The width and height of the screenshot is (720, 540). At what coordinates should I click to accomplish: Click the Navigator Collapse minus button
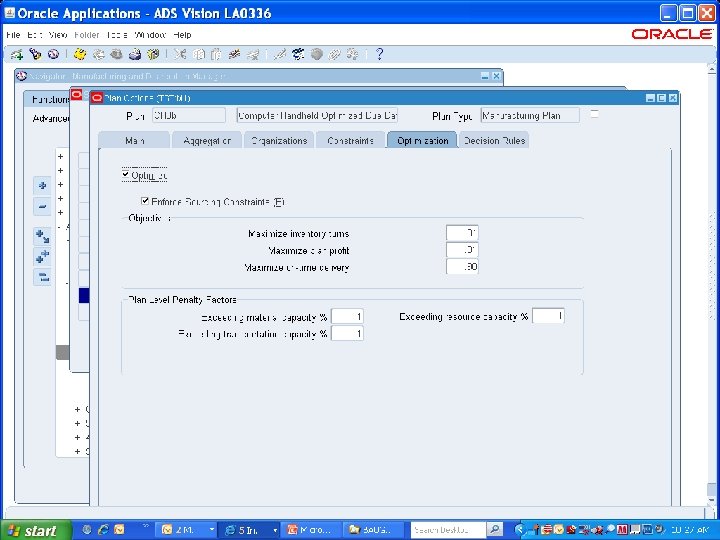(x=42, y=207)
